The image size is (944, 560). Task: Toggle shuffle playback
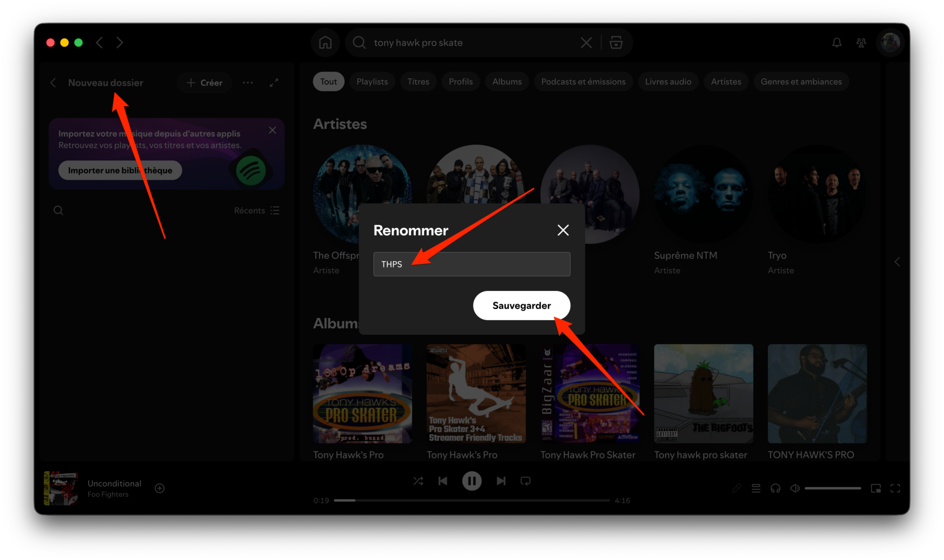pos(418,481)
